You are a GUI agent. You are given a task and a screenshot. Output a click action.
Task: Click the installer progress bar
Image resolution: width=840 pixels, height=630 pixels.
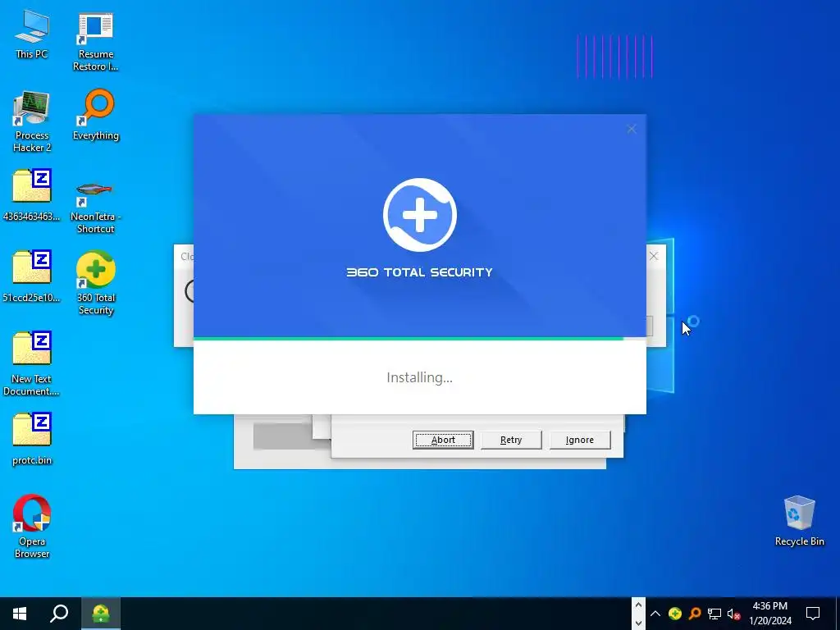click(419, 339)
